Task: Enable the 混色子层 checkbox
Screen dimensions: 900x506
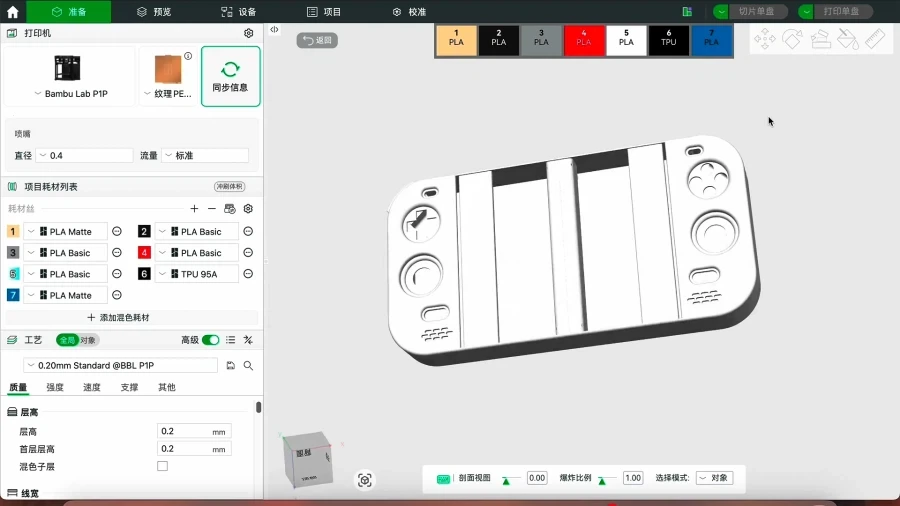Action: point(162,466)
